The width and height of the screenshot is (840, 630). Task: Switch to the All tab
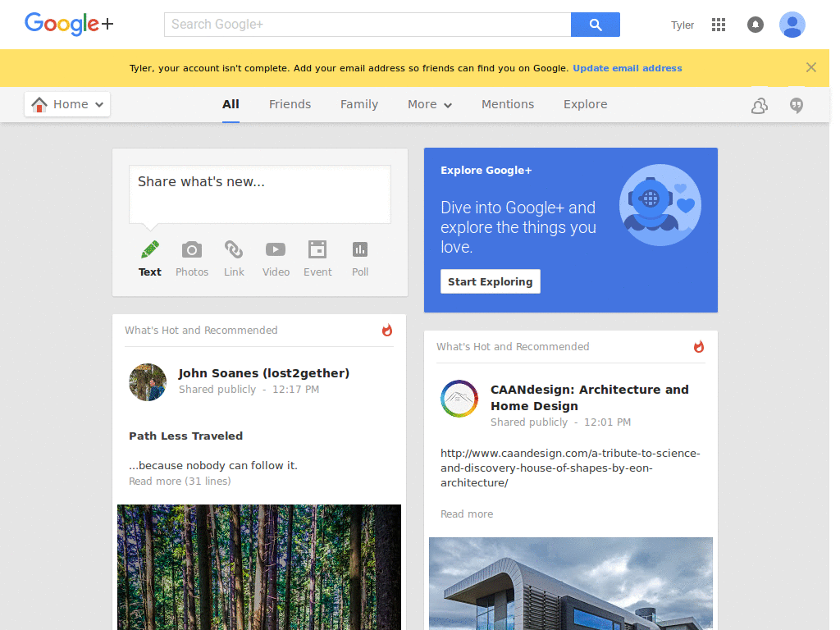[231, 104]
